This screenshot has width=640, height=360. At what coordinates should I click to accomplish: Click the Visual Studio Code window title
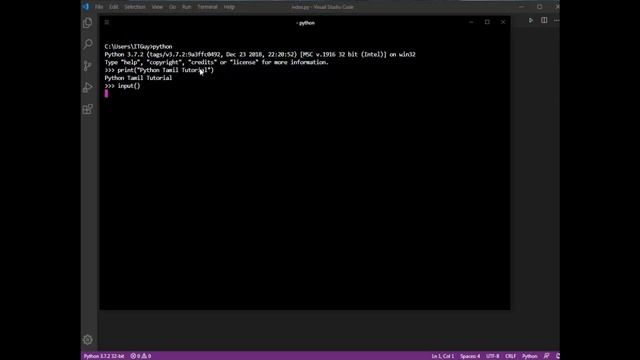(x=322, y=7)
